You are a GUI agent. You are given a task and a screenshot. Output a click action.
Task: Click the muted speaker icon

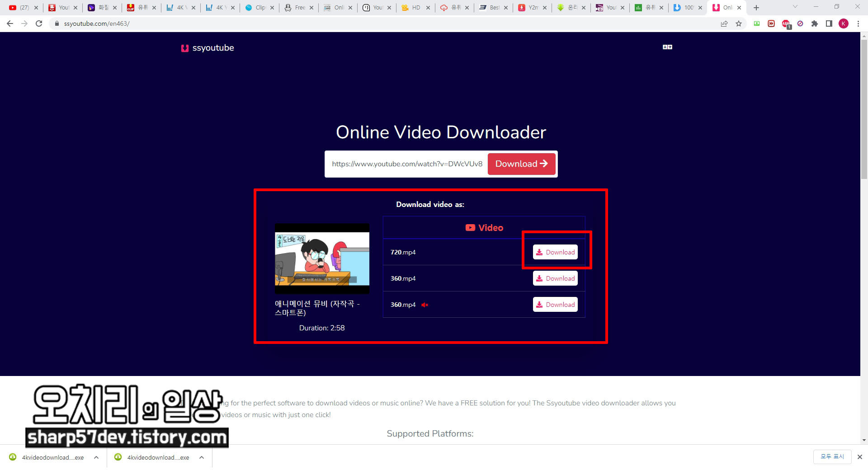tap(425, 305)
